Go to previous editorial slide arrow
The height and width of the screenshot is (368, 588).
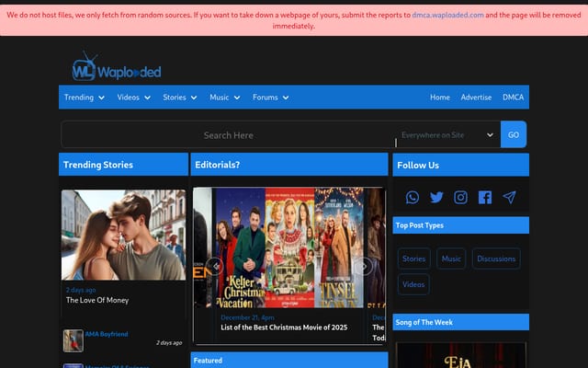tap(215, 266)
